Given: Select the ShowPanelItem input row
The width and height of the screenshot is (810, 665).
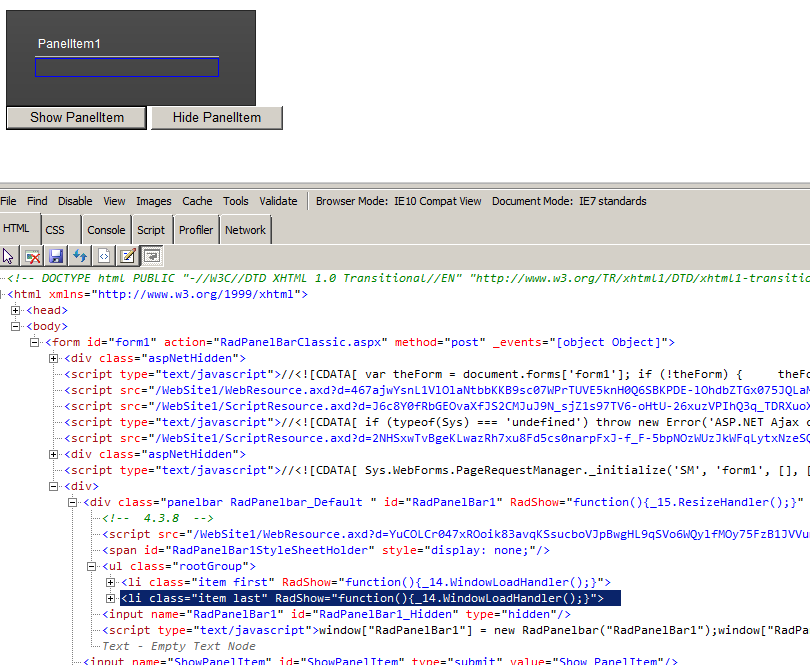Looking at the screenshot, I should click(380, 661).
